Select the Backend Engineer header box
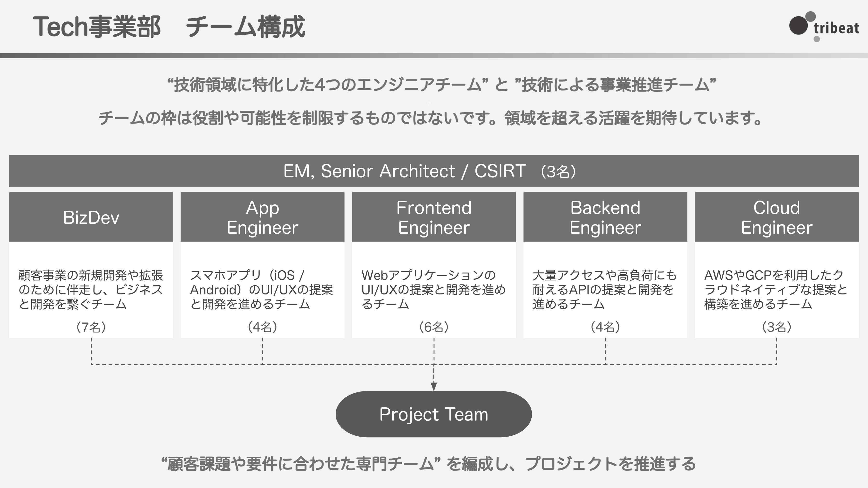868x488 pixels. [x=605, y=217]
